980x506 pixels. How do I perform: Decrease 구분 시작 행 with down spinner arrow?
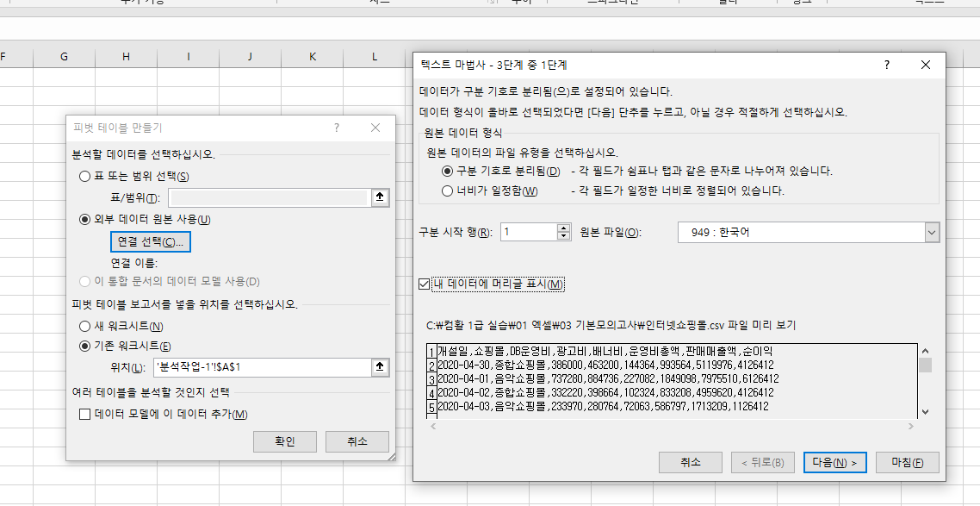click(x=564, y=236)
